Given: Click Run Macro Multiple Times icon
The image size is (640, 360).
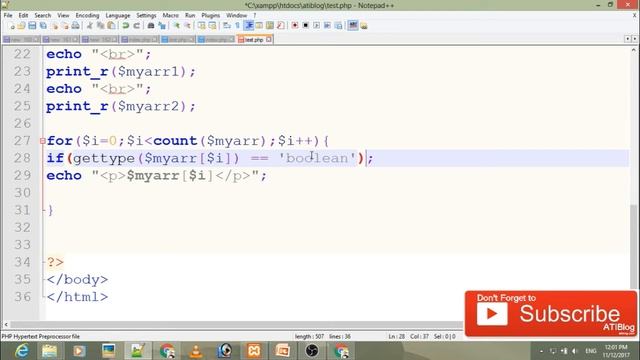Looking at the screenshot, I should tap(327, 26).
